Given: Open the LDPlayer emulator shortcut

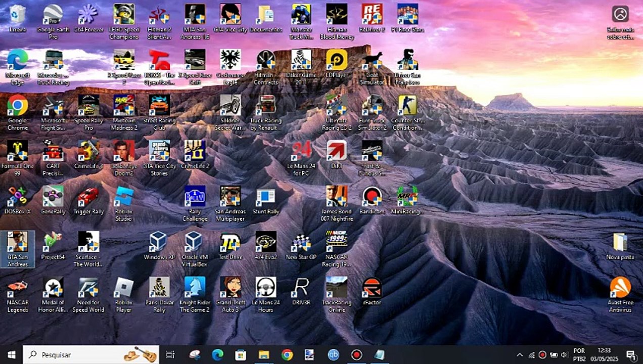Looking at the screenshot, I should (336, 64).
